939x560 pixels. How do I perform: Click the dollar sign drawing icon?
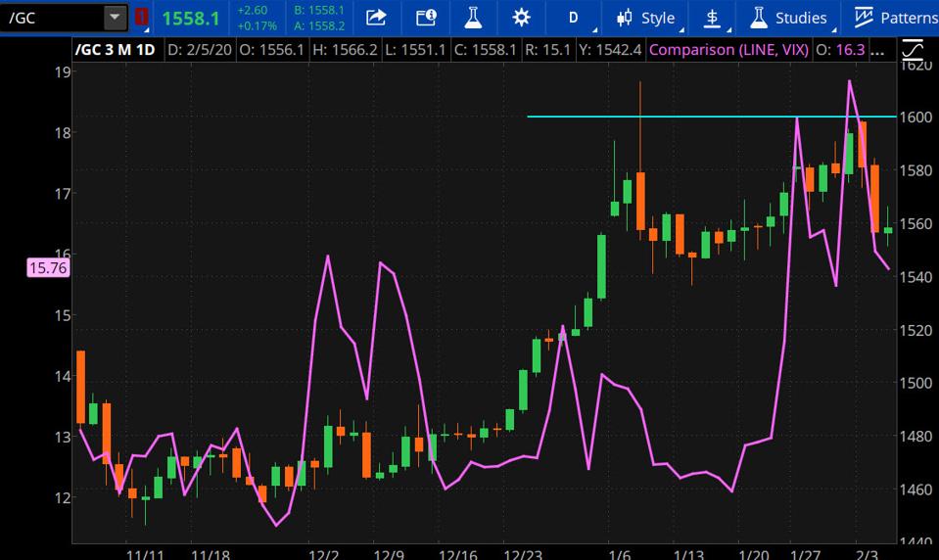pyautogui.click(x=713, y=18)
